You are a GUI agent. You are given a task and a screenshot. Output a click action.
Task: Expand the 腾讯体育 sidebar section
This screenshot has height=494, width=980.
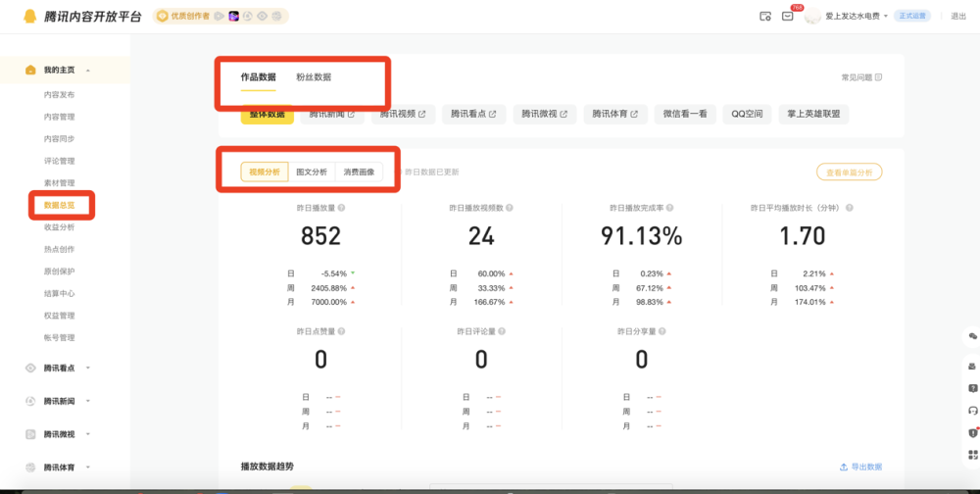pyautogui.click(x=87, y=468)
